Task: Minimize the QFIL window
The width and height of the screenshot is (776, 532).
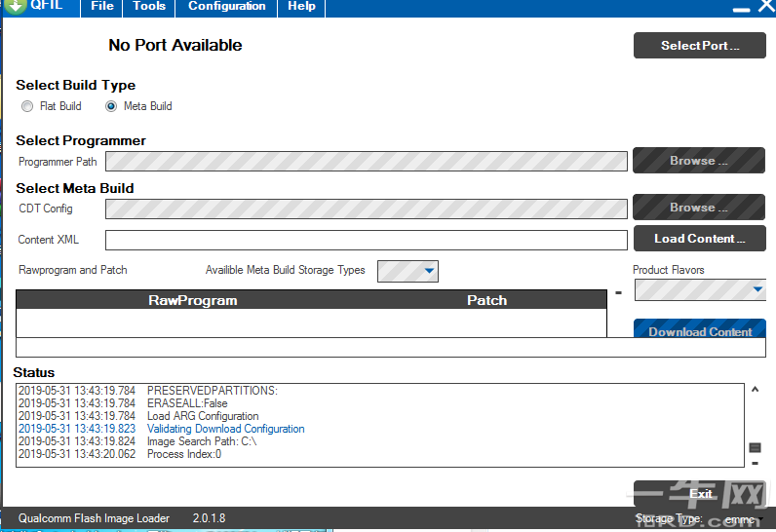Action: (741, 8)
